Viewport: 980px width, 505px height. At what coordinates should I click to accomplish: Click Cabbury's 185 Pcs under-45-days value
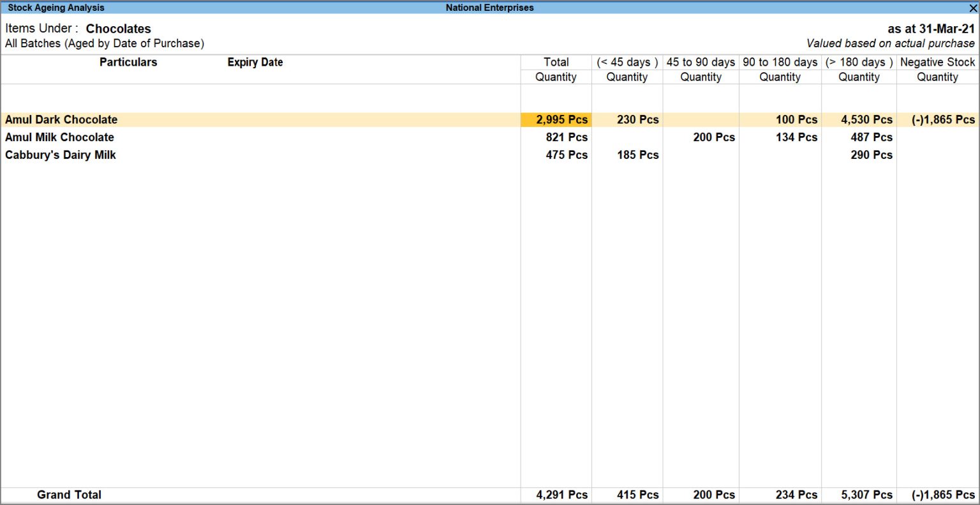pyautogui.click(x=637, y=155)
